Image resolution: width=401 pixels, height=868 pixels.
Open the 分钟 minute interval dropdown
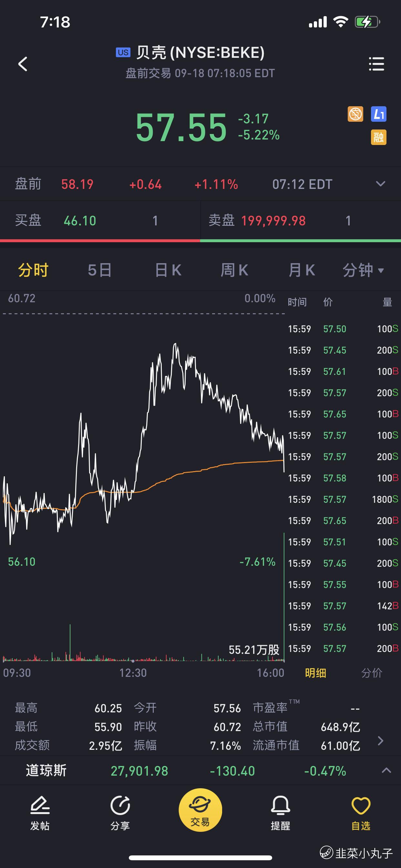pyautogui.click(x=363, y=270)
